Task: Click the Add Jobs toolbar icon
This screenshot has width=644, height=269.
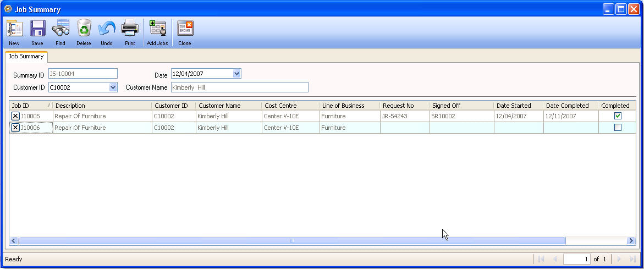Action: (x=157, y=29)
